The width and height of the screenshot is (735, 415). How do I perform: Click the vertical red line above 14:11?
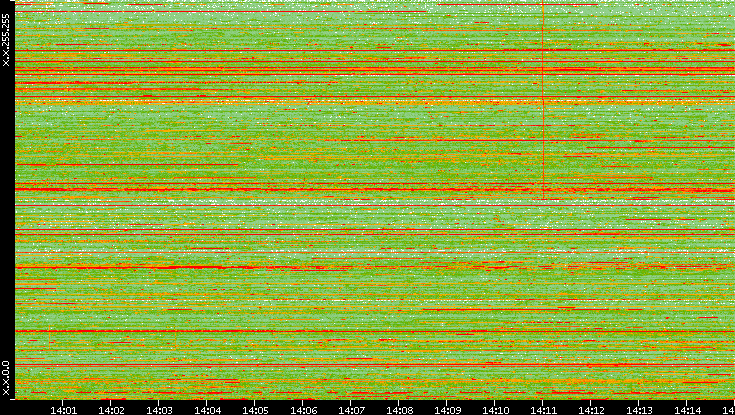point(542,50)
